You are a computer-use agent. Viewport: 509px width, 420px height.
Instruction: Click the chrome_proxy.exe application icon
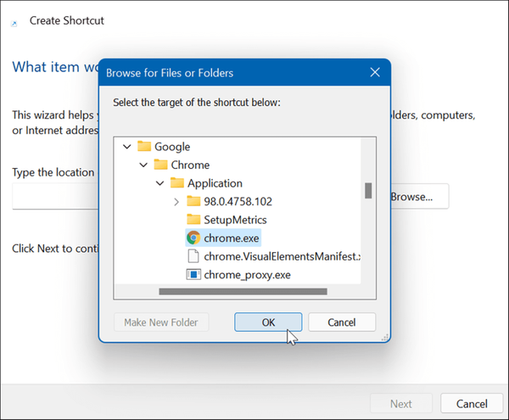coord(193,275)
